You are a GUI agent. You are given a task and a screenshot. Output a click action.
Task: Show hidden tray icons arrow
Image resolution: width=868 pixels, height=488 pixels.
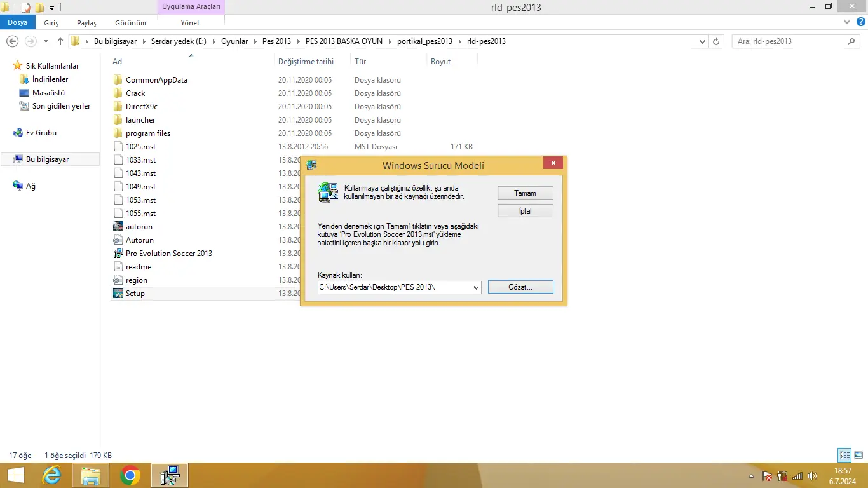(752, 476)
